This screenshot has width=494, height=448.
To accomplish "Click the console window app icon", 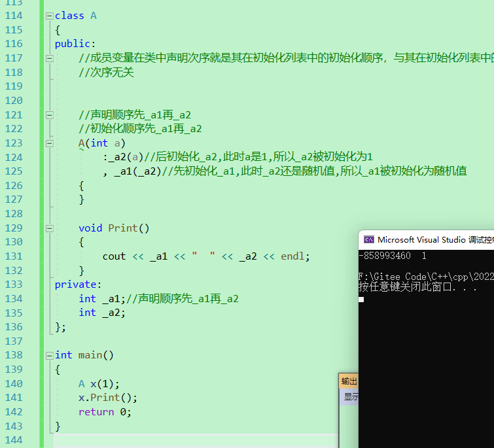I will pos(368,240).
